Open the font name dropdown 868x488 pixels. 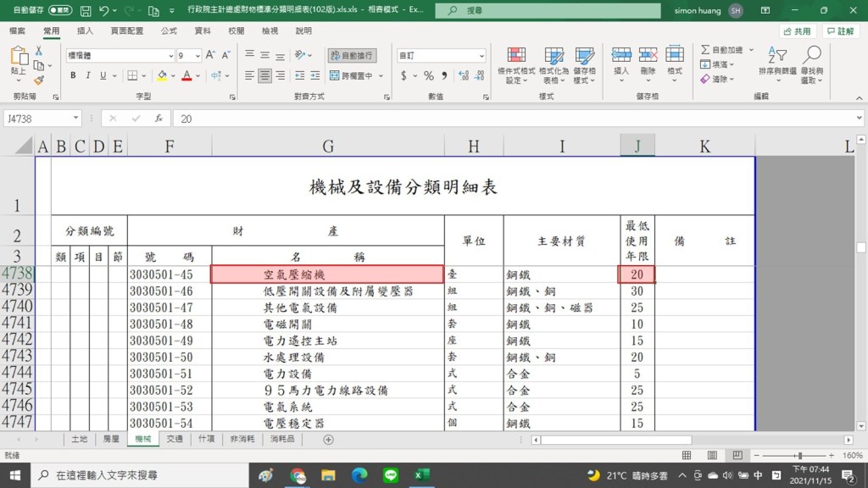coord(170,55)
